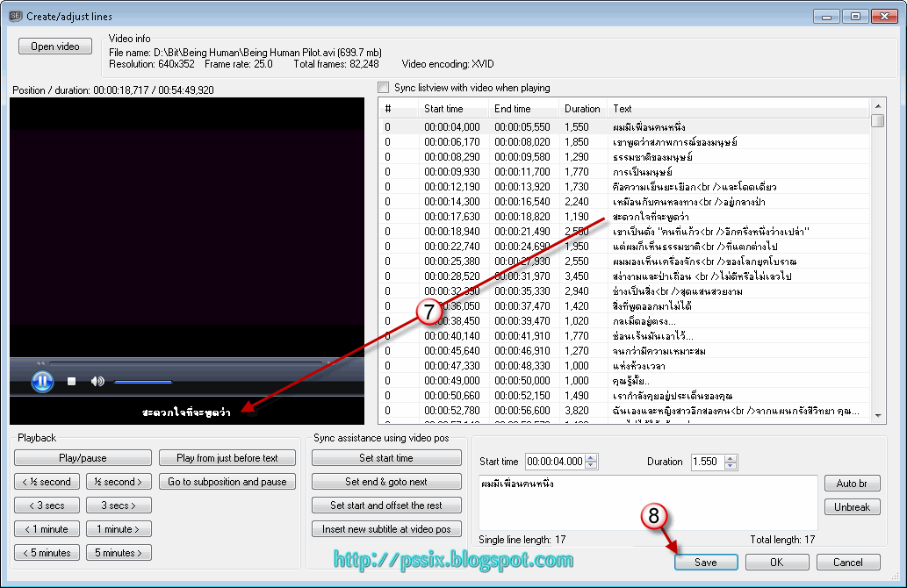The image size is (907, 588).
Task: Click the Duration input field
Action: pos(708,462)
